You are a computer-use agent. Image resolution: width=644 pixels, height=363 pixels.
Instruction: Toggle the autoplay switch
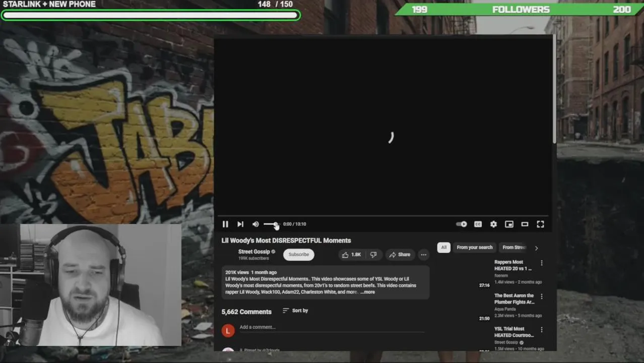(461, 224)
